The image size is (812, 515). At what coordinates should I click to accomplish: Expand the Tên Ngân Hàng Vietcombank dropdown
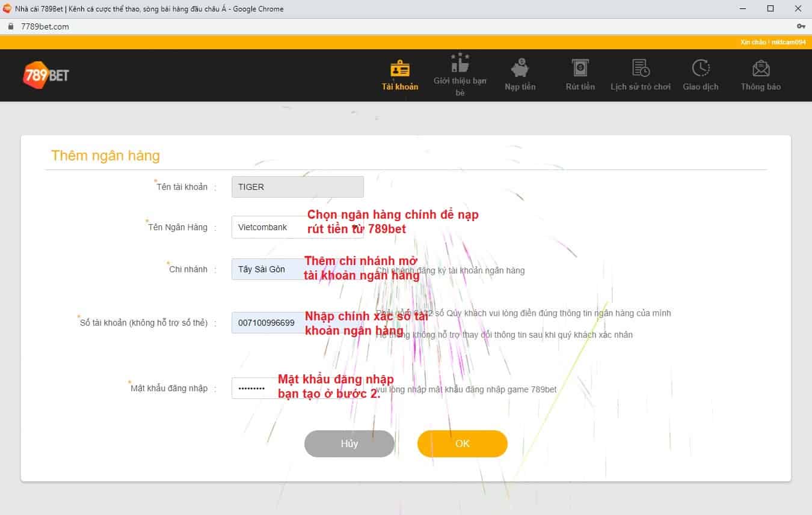(269, 227)
